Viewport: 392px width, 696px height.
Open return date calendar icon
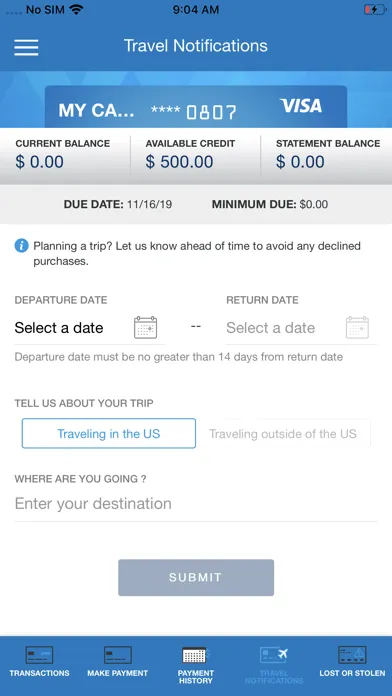357,328
